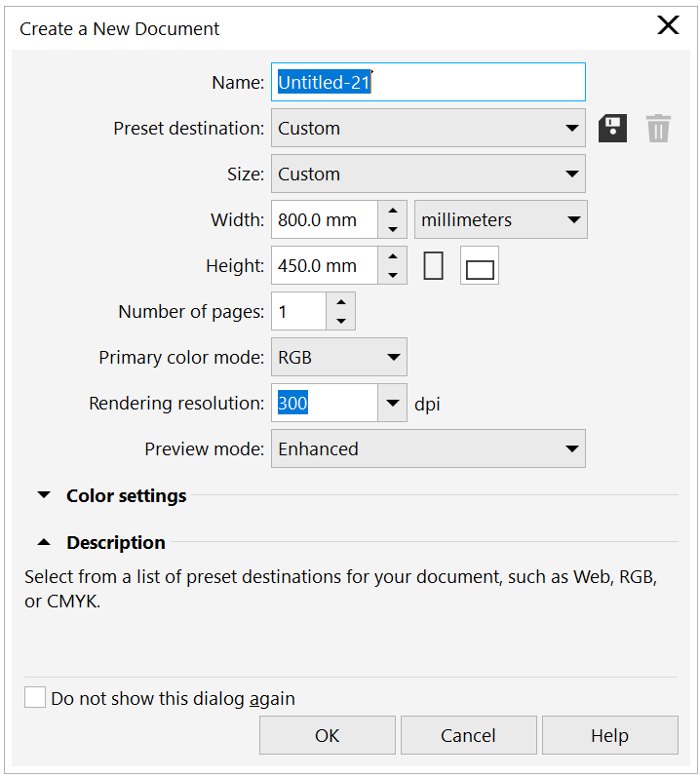Image resolution: width=700 pixels, height=778 pixels.
Task: Click the delete preset trash icon
Action: point(658,128)
